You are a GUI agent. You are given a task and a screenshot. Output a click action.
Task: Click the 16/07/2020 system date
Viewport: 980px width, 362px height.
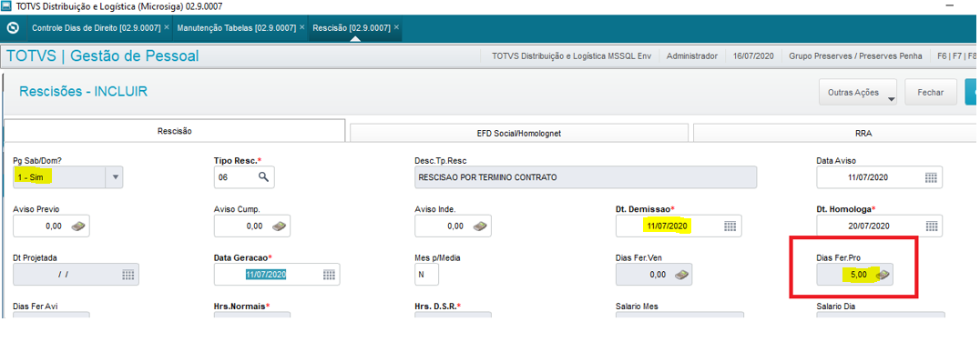click(x=753, y=56)
